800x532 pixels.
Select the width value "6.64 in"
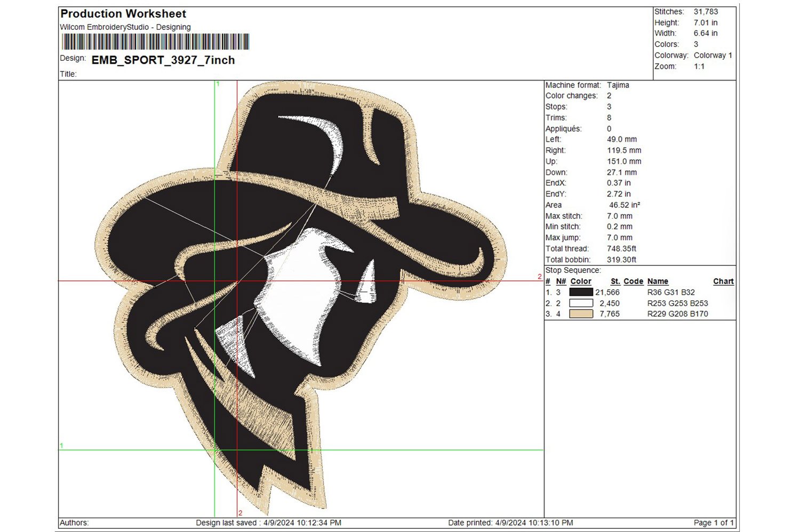pyautogui.click(x=706, y=33)
